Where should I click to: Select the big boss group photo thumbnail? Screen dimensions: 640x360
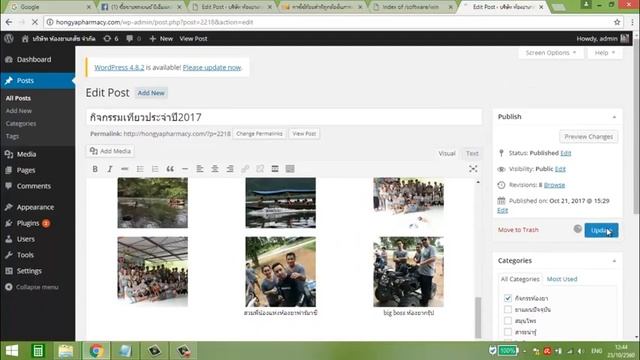[x=408, y=272]
